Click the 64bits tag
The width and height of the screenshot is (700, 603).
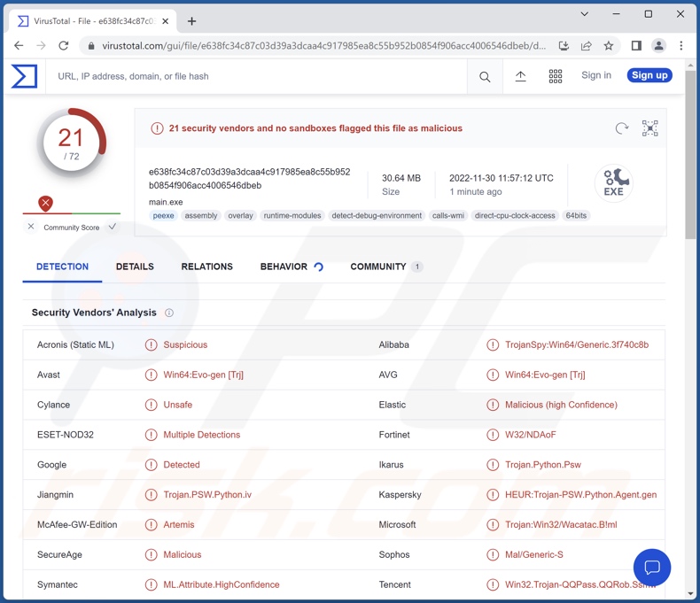576,215
